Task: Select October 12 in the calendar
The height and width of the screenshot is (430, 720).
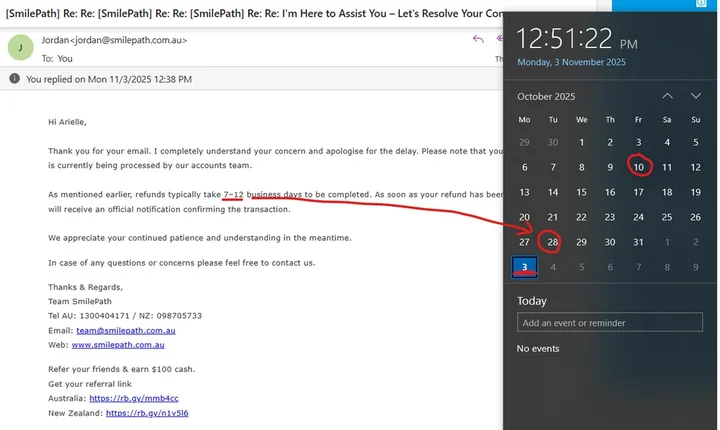Action: click(696, 167)
